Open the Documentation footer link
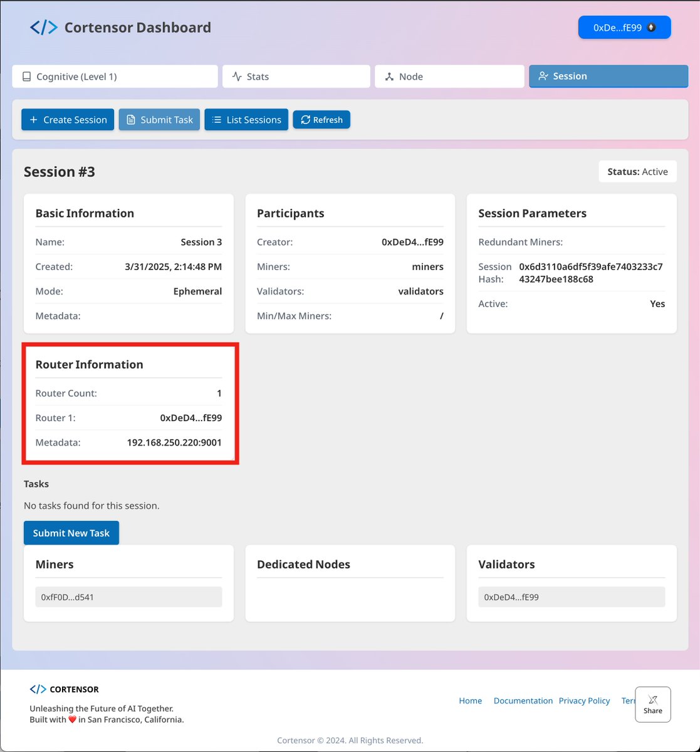Viewport: 700px width, 752px height. pyautogui.click(x=523, y=701)
